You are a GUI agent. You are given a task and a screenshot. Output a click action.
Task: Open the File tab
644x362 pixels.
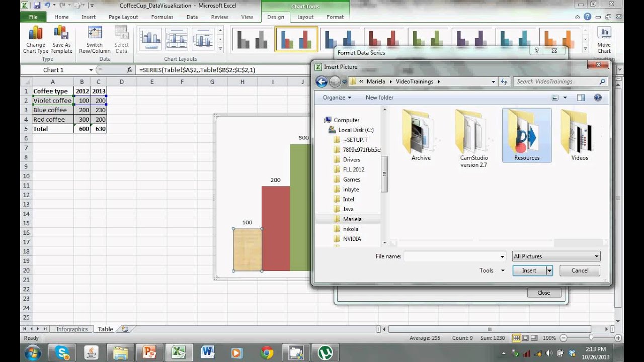[33, 17]
